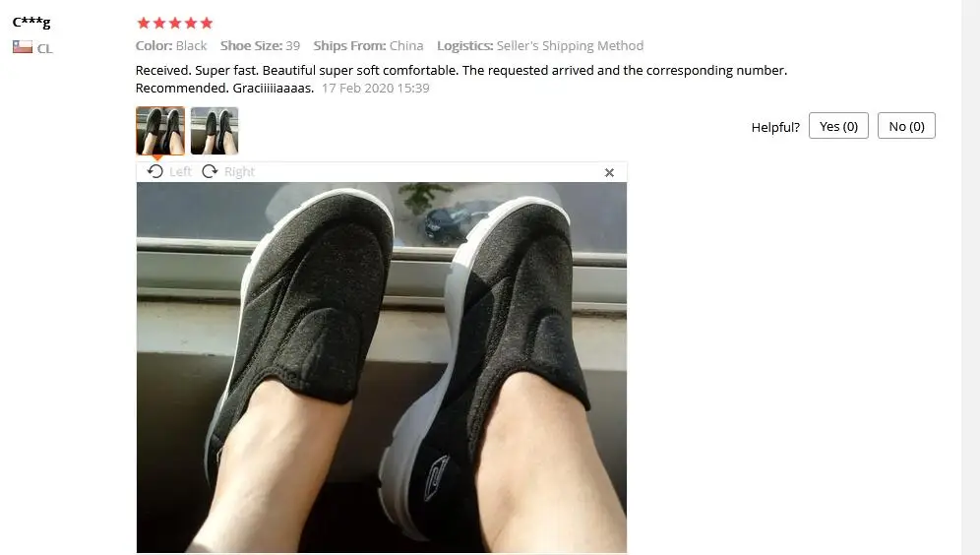Click the enlarged shoe photo
This screenshot has height=555, width=980.
coord(381,367)
